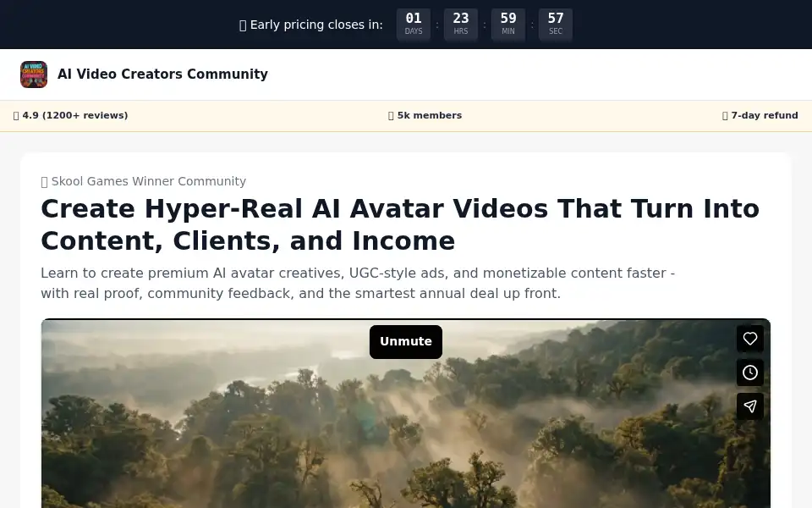812x508 pixels.
Task: Unmute the video with the Unmute button
Action: click(x=405, y=341)
